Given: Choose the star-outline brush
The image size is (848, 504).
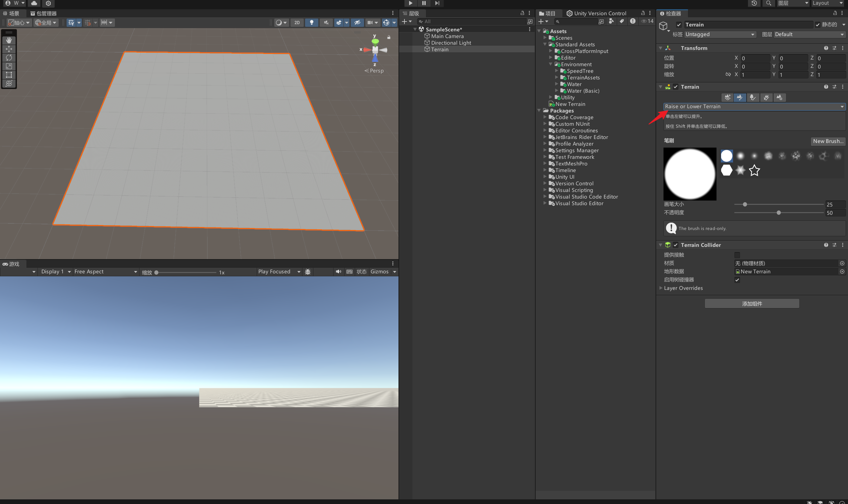Looking at the screenshot, I should click(754, 170).
